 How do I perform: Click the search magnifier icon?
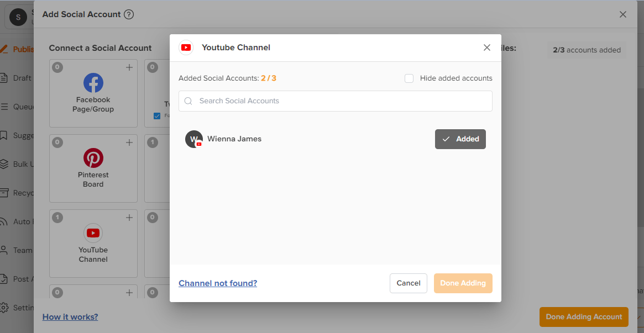tap(189, 101)
